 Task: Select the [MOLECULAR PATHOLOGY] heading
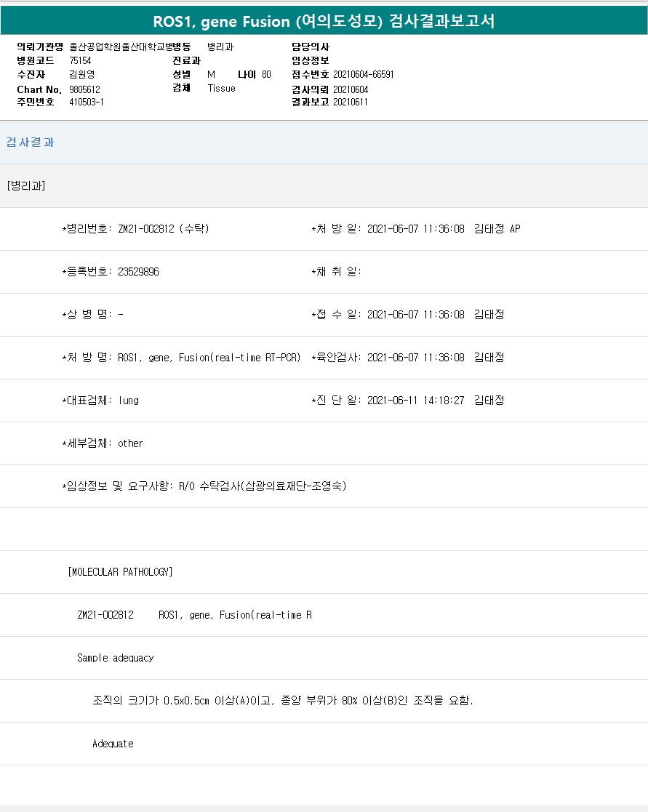(x=120, y=572)
